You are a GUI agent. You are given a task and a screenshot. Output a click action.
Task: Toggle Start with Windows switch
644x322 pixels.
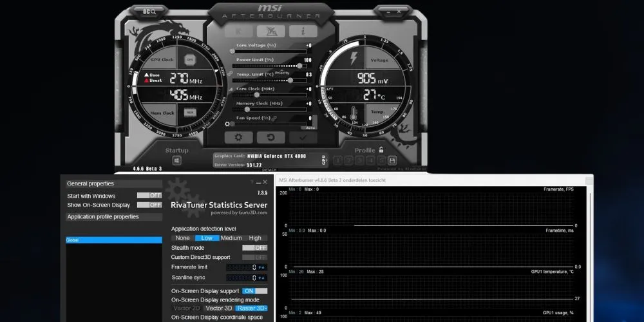(149, 196)
